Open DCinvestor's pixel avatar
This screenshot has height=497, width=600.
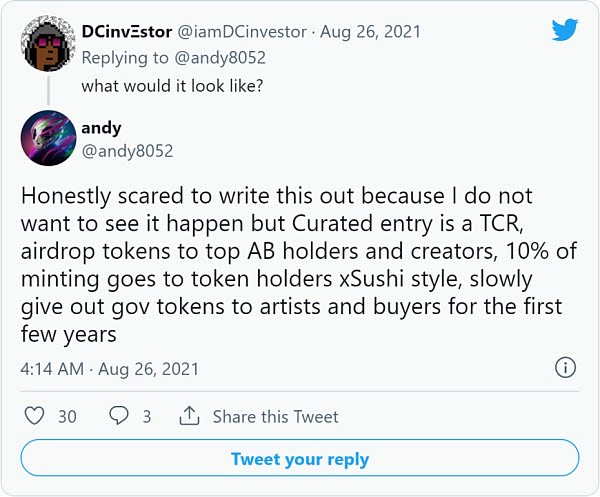coord(48,49)
